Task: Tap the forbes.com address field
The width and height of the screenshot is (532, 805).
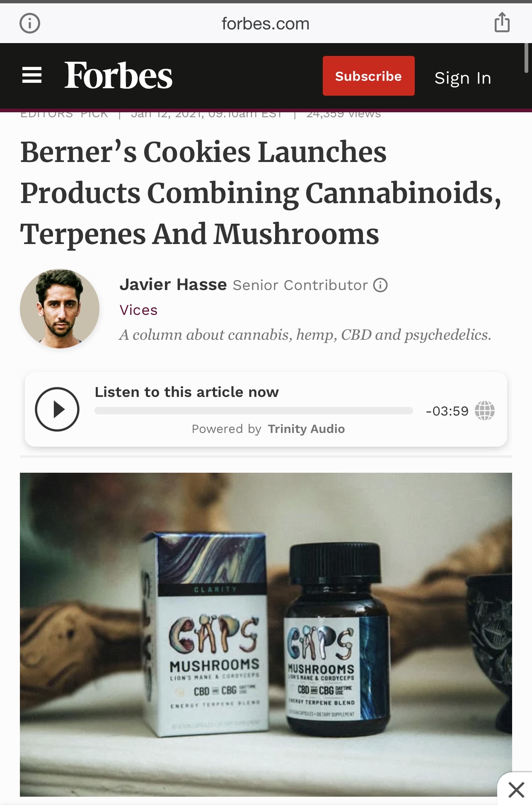Action: pos(266,24)
